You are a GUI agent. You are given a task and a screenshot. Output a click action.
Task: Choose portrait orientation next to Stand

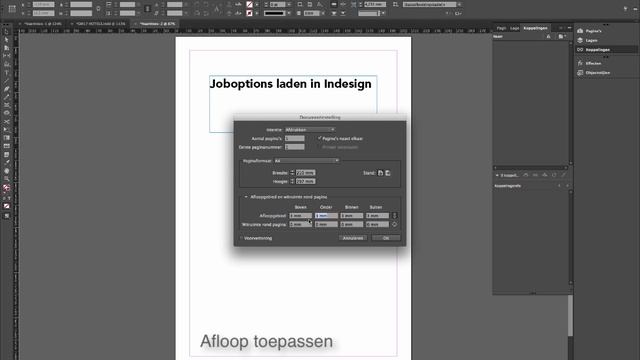[380, 173]
